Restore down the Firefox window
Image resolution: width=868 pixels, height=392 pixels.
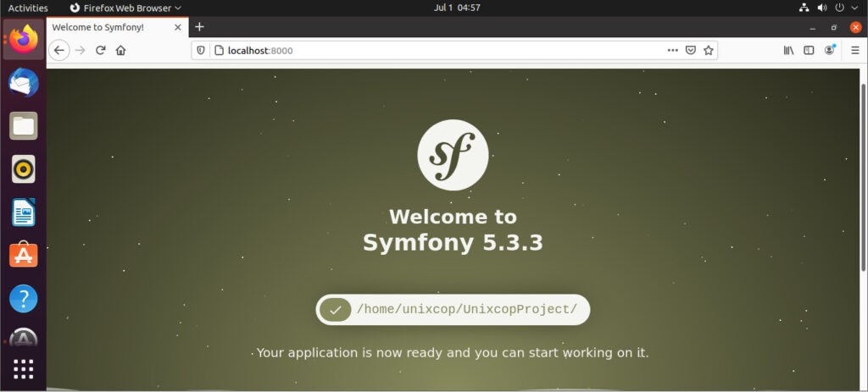pos(834,27)
